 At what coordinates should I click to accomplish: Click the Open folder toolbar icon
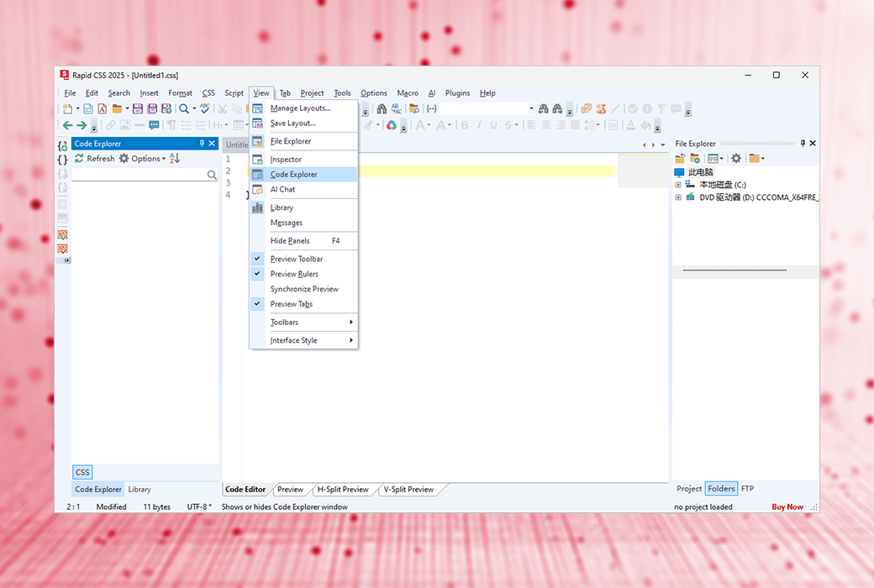click(117, 108)
